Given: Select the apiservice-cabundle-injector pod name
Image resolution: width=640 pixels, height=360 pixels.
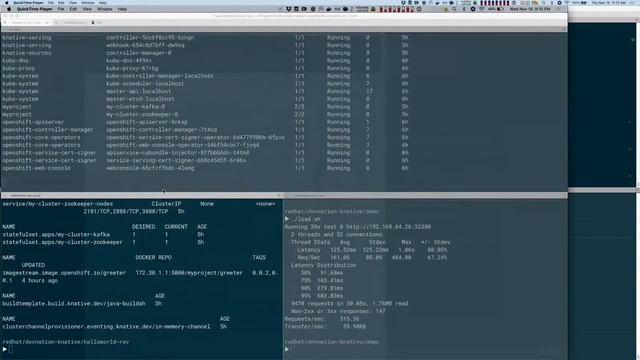Looking at the screenshot, I should point(178,153).
